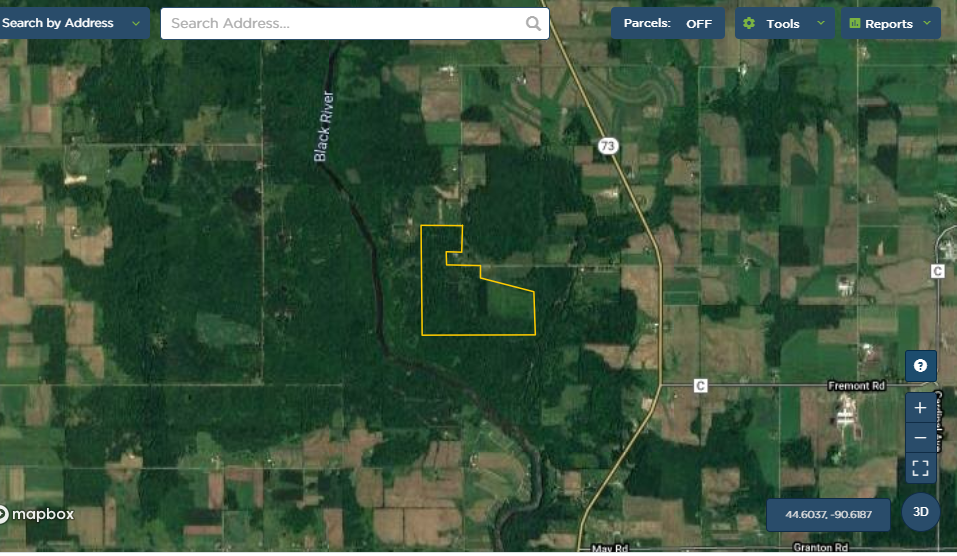Click the Highway 73 shield marker
The width and height of the screenshot is (957, 556).
click(x=607, y=146)
